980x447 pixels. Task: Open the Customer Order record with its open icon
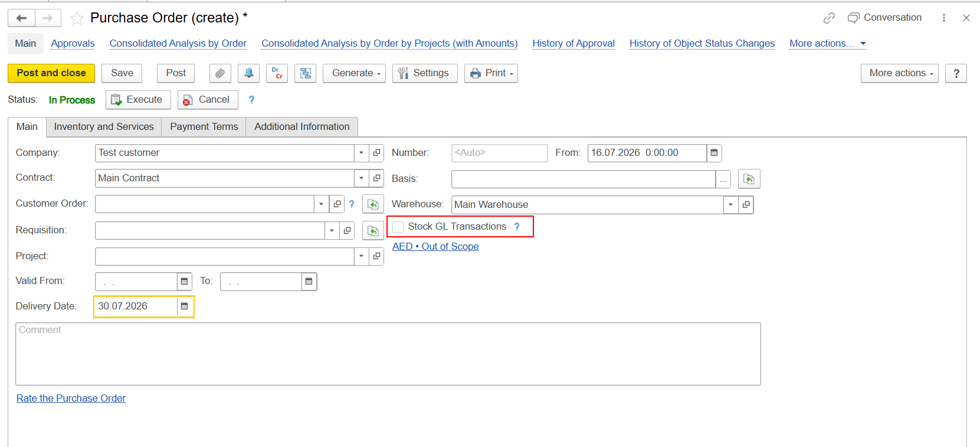coord(337,204)
